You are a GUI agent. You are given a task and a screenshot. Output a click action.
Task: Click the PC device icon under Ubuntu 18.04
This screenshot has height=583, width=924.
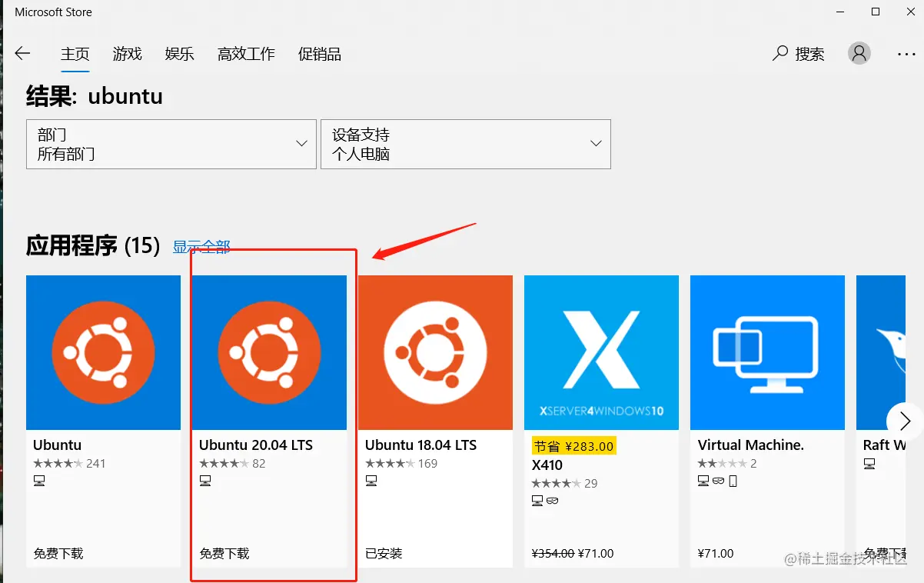pyautogui.click(x=371, y=481)
